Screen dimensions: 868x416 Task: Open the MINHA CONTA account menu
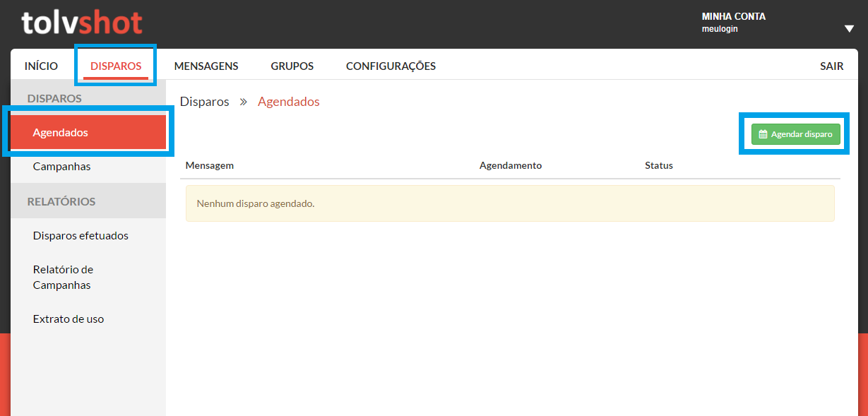[x=733, y=16]
